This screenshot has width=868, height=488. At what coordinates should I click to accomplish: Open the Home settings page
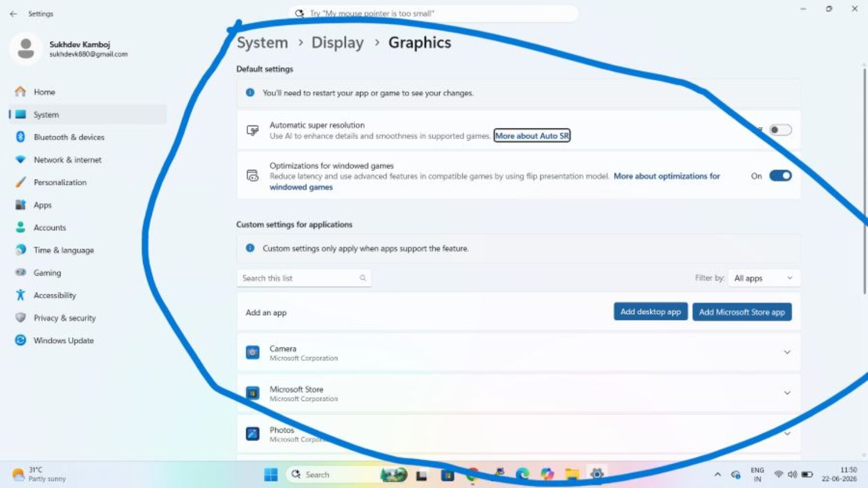pos(88,91)
